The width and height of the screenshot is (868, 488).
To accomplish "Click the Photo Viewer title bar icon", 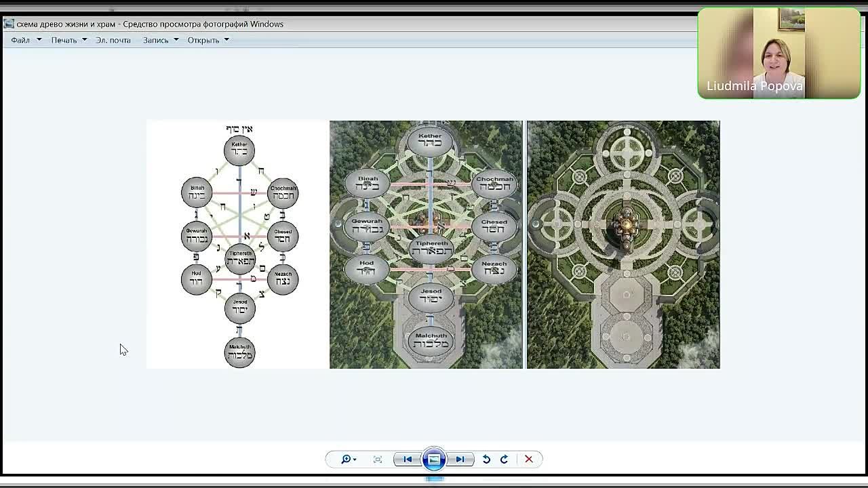I will coord(9,24).
